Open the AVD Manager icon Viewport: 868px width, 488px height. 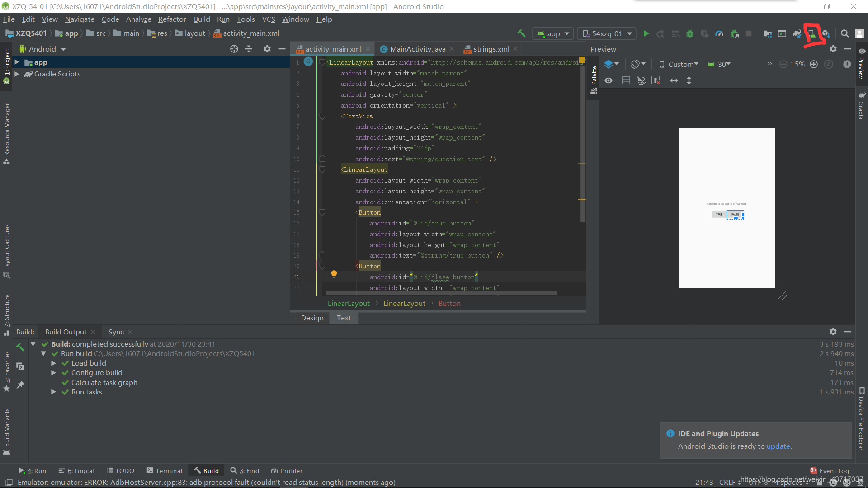[812, 33]
